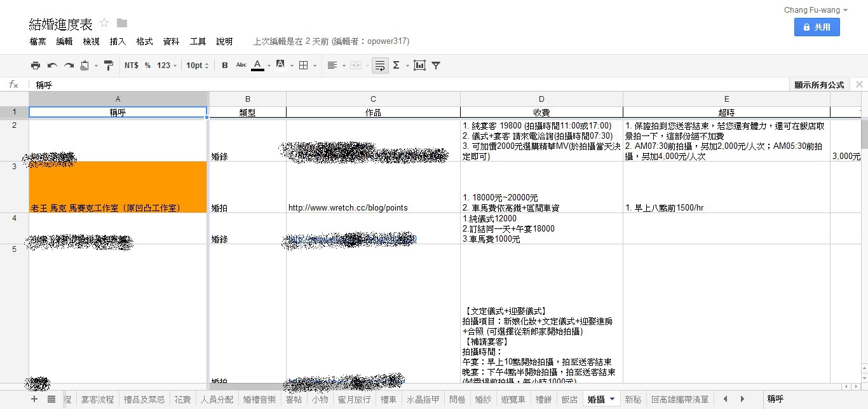Select column A header
The width and height of the screenshot is (868, 409).
[118, 99]
